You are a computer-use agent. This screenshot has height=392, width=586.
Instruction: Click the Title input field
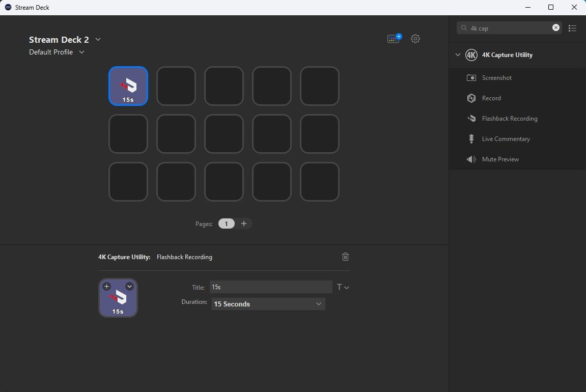270,287
